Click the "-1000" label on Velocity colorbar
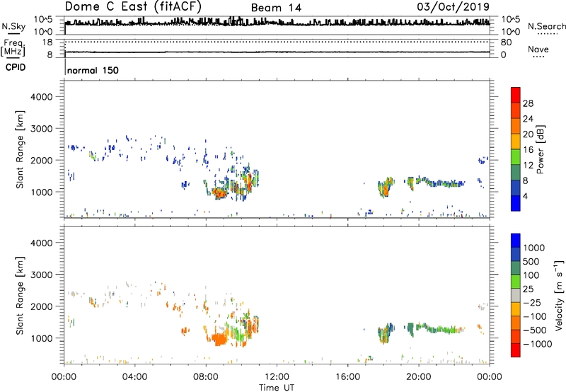Image resolution: width=566 pixels, height=392 pixels. [x=538, y=344]
